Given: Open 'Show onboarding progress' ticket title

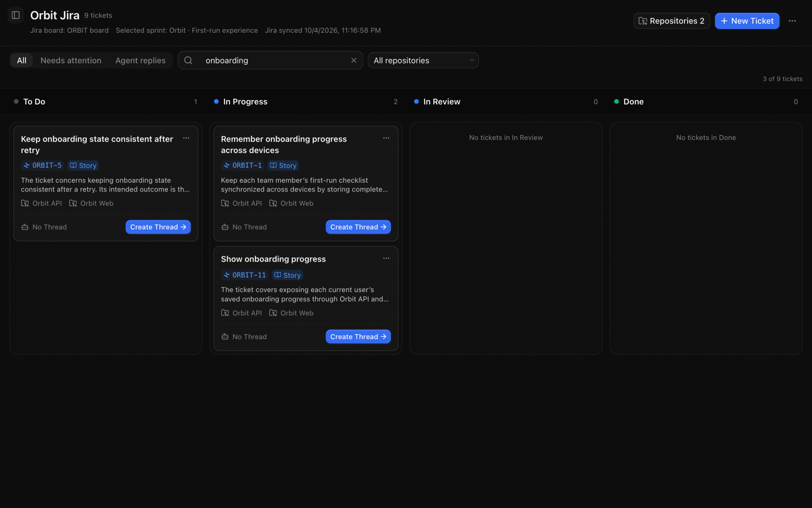Looking at the screenshot, I should click(273, 259).
